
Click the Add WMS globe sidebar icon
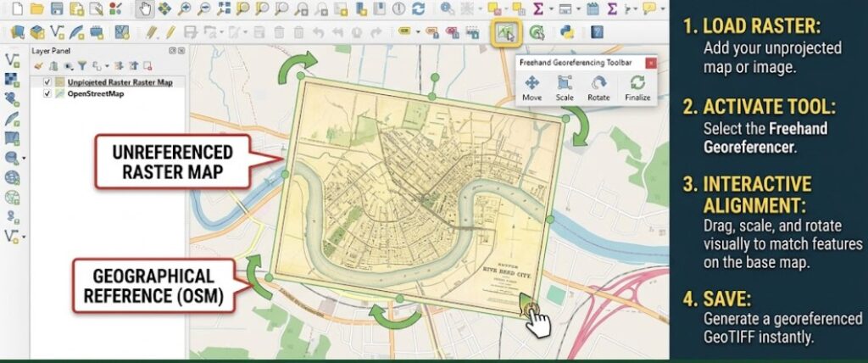pyautogui.click(x=12, y=178)
